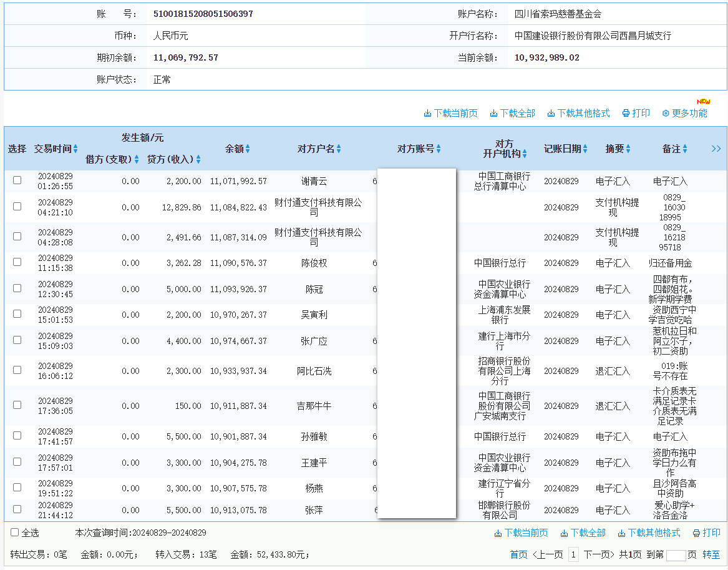This screenshot has height=570, width=728.
Task: Sort by 备注 column arrows
Action: click(x=685, y=149)
